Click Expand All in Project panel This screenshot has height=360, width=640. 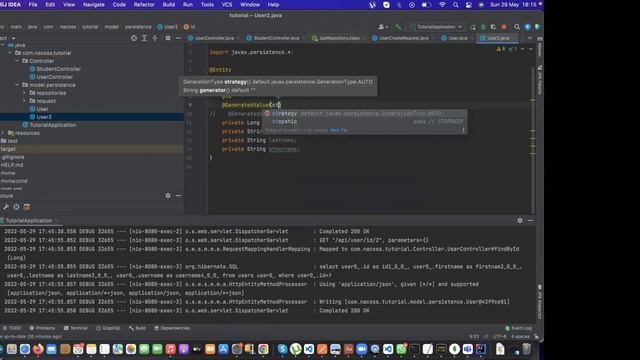coord(144,38)
